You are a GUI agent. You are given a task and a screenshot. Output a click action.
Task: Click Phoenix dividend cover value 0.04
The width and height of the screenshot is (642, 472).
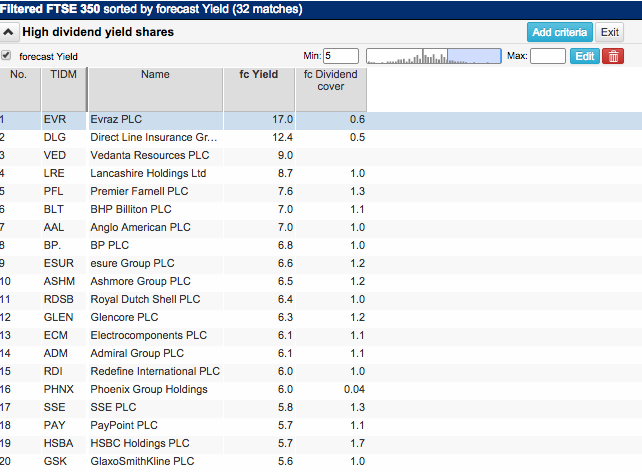354,390
